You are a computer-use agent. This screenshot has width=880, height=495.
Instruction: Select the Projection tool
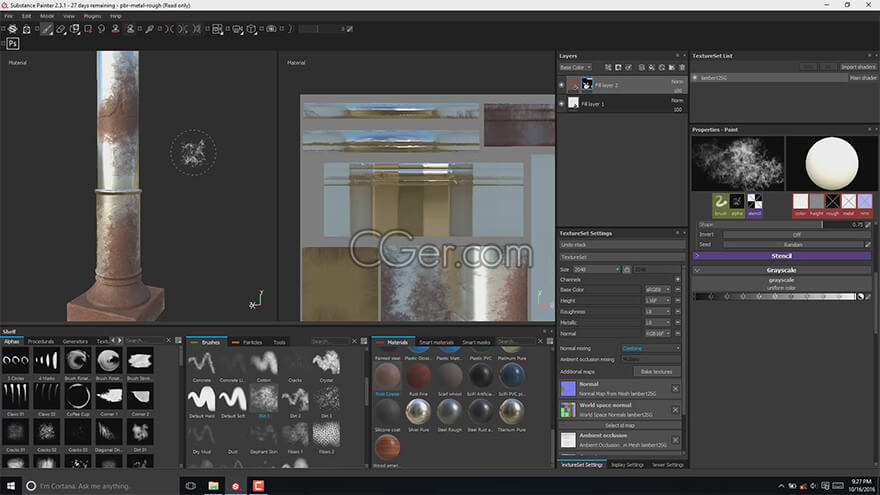point(75,29)
